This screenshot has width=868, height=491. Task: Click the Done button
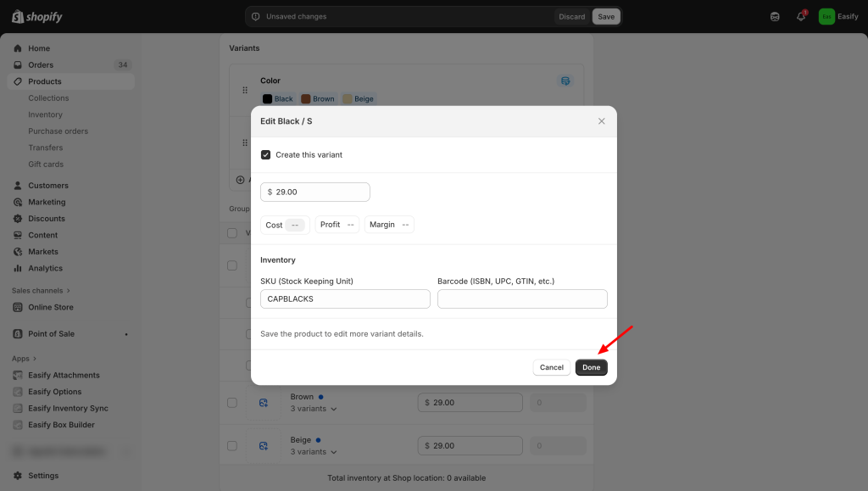591,367
